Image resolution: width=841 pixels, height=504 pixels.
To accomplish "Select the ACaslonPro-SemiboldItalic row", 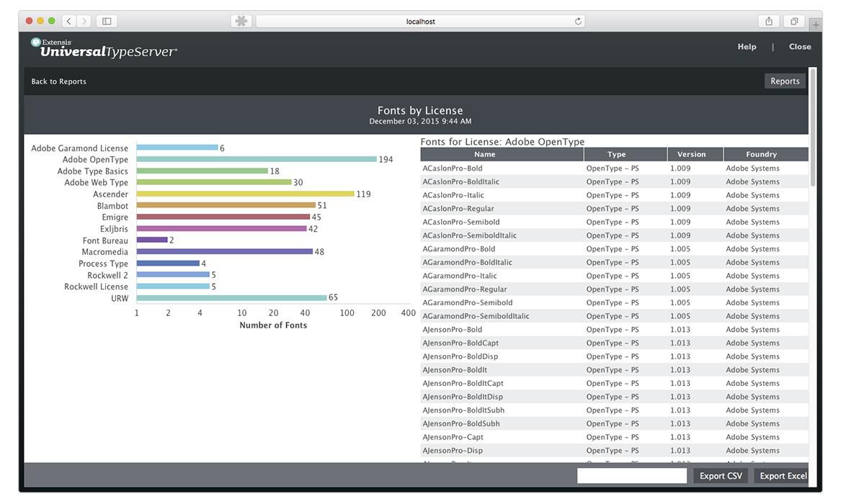I will click(x=614, y=235).
